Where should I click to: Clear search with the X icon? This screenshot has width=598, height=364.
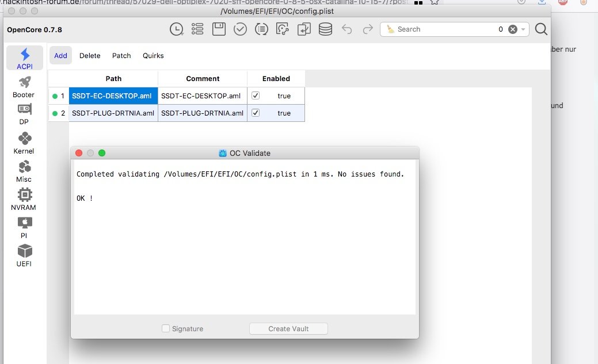click(513, 29)
